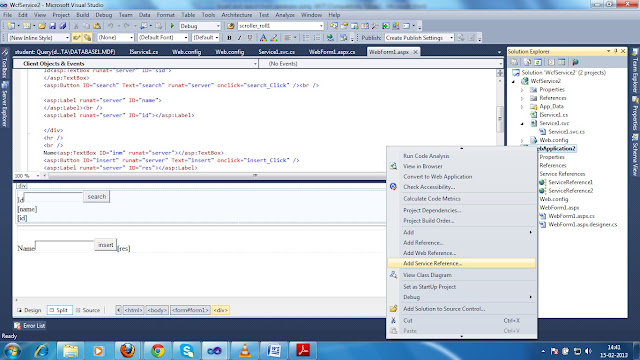
Task: Click the Solution Explorer refresh toolbar icon
Action: [x=538, y=62]
